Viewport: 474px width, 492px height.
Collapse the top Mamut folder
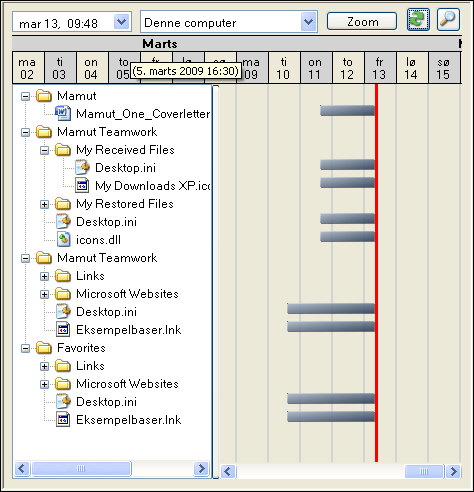click(25, 96)
